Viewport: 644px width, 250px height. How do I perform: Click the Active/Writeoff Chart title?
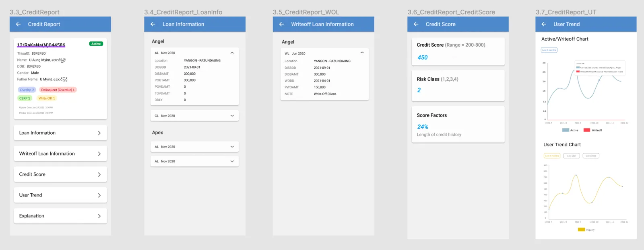tap(565, 39)
